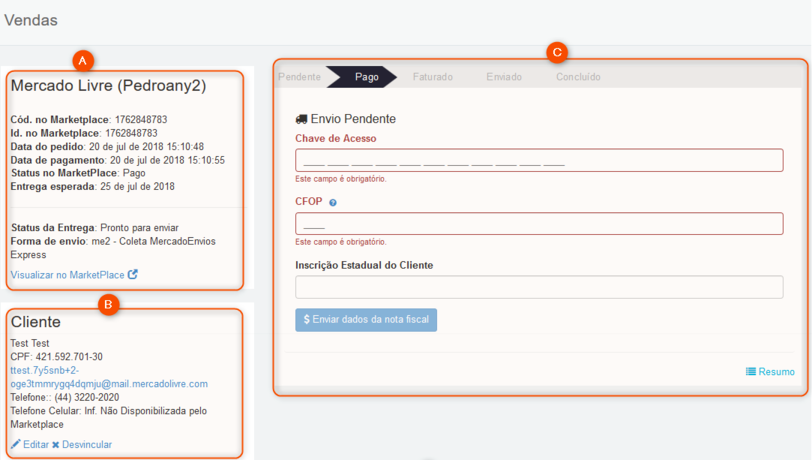Switch to the Faturado status step
Image resolution: width=812 pixels, height=460 pixels.
pos(432,77)
